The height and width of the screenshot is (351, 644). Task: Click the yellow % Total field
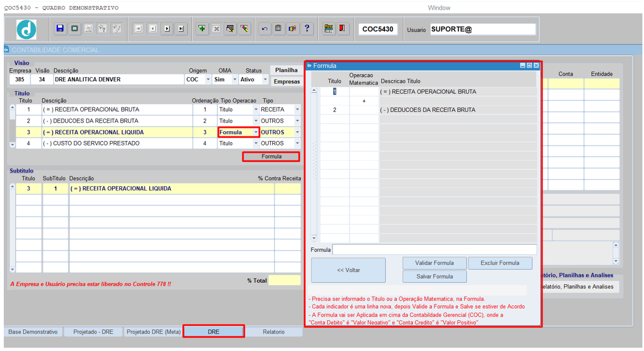[284, 280]
